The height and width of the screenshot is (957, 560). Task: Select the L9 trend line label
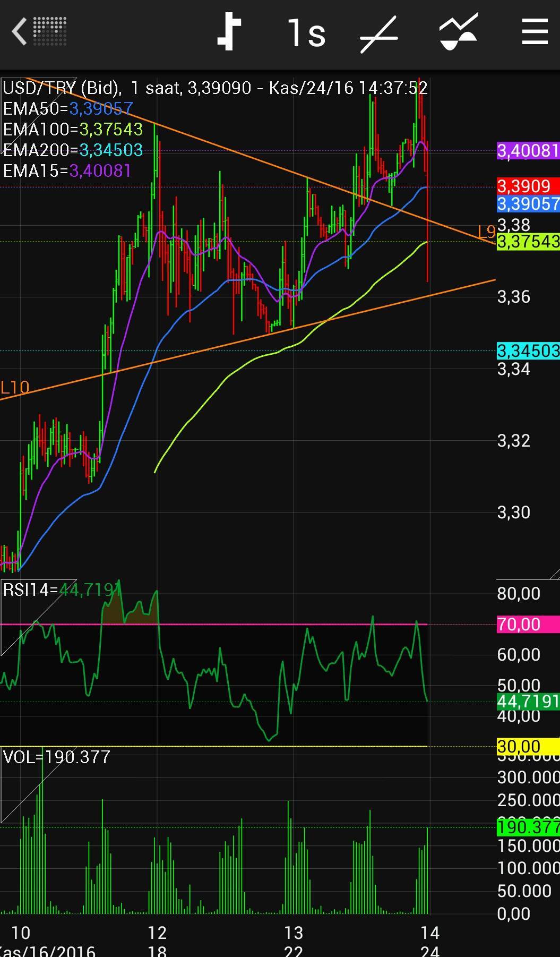[486, 232]
